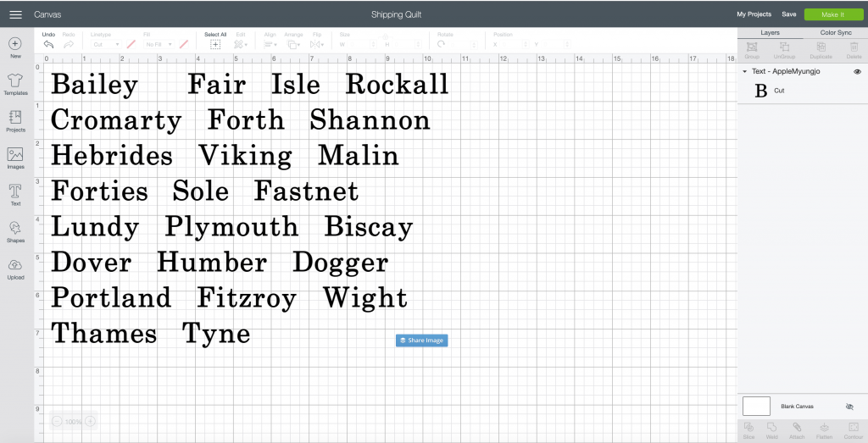The height and width of the screenshot is (443, 868).
Task: Open the Align dropdown
Action: pyautogui.click(x=270, y=44)
